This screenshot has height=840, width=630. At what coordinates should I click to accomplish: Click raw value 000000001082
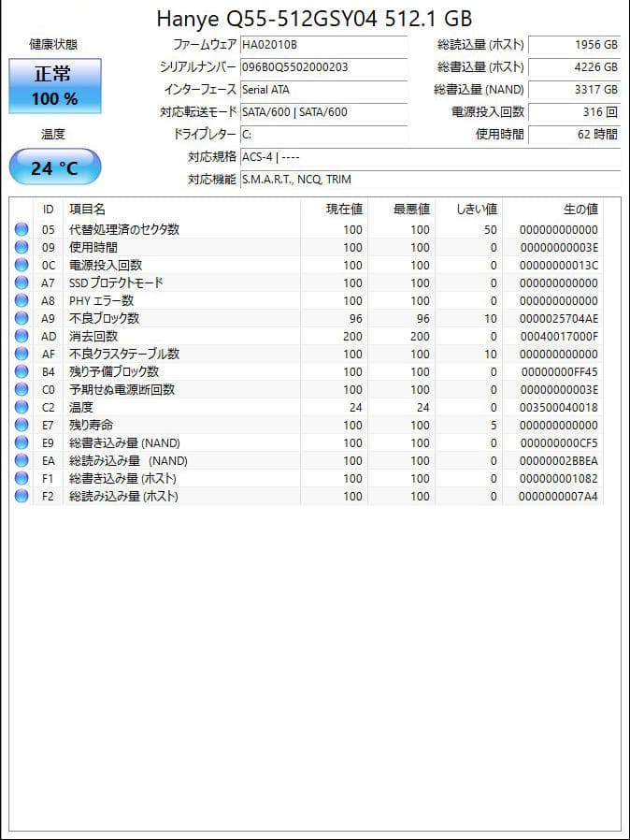pos(559,478)
